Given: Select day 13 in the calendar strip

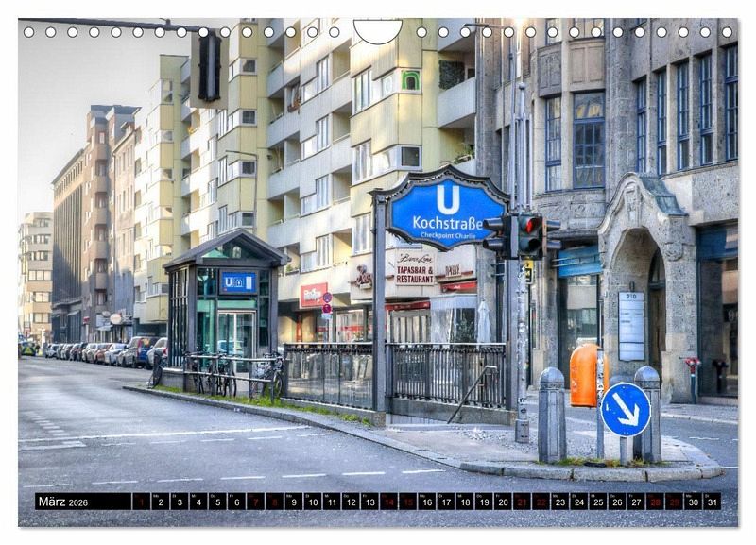Looking at the screenshot, I should pyautogui.click(x=369, y=502).
